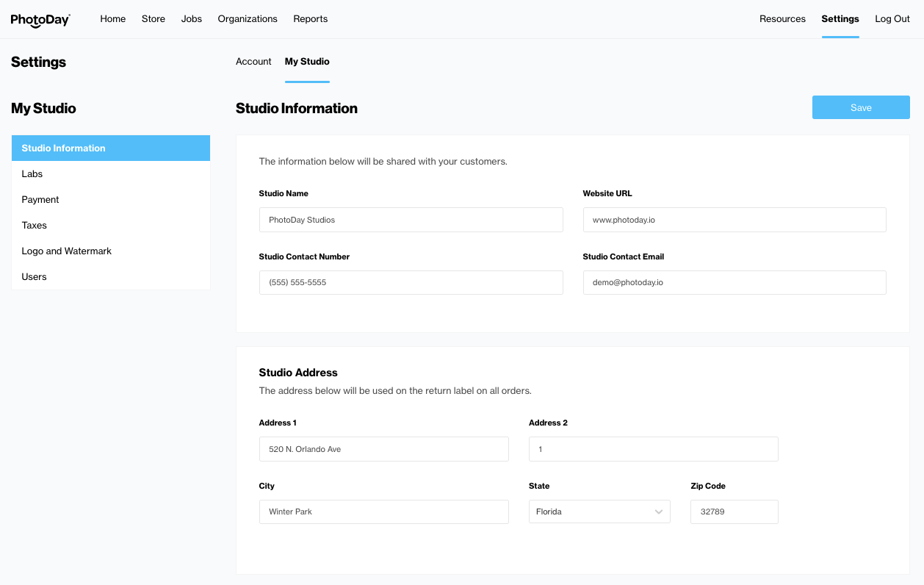Select Settings in top navigation
This screenshot has width=924, height=585.
840,19
